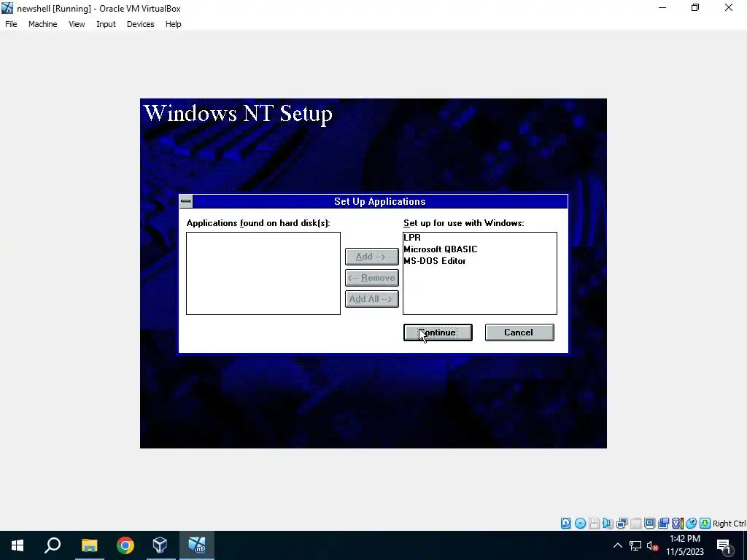The height and width of the screenshot is (560, 747).
Task: Click the single-monitor display indicator icon
Action: click(649, 524)
